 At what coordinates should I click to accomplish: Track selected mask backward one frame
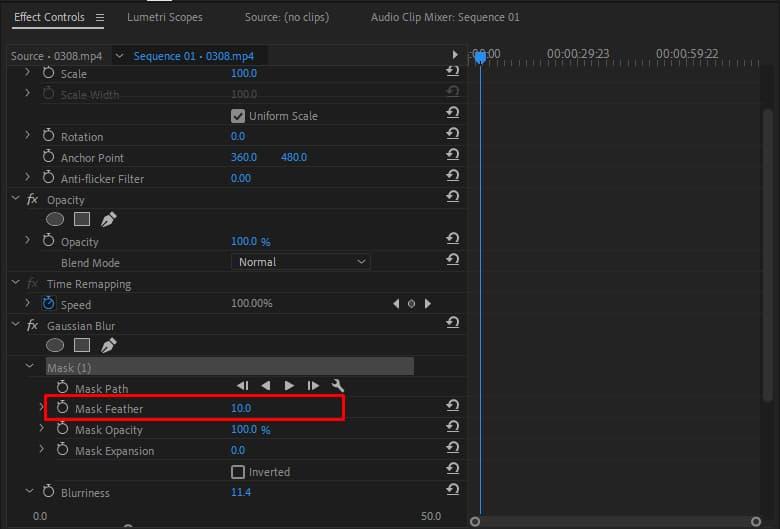click(x=242, y=386)
